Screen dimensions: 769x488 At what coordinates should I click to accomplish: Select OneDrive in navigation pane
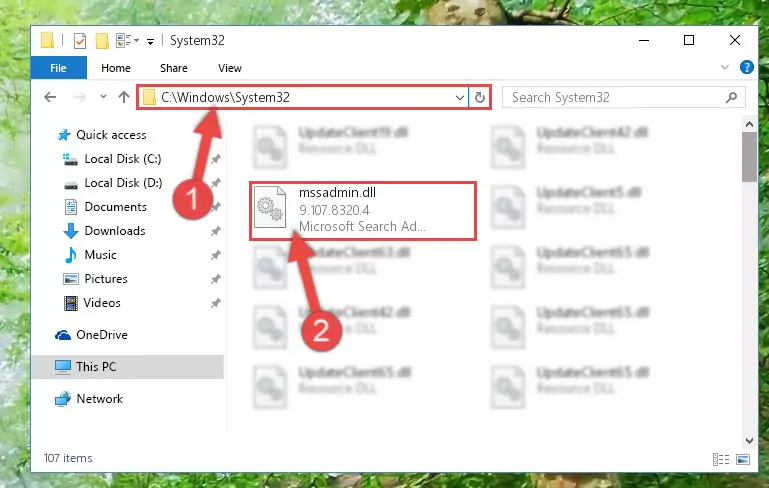(102, 334)
